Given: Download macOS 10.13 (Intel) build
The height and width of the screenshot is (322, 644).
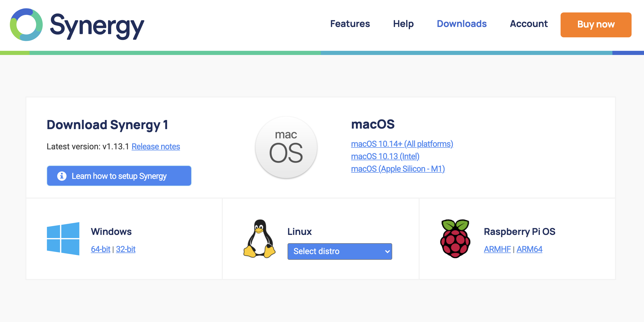Looking at the screenshot, I should 385,156.
